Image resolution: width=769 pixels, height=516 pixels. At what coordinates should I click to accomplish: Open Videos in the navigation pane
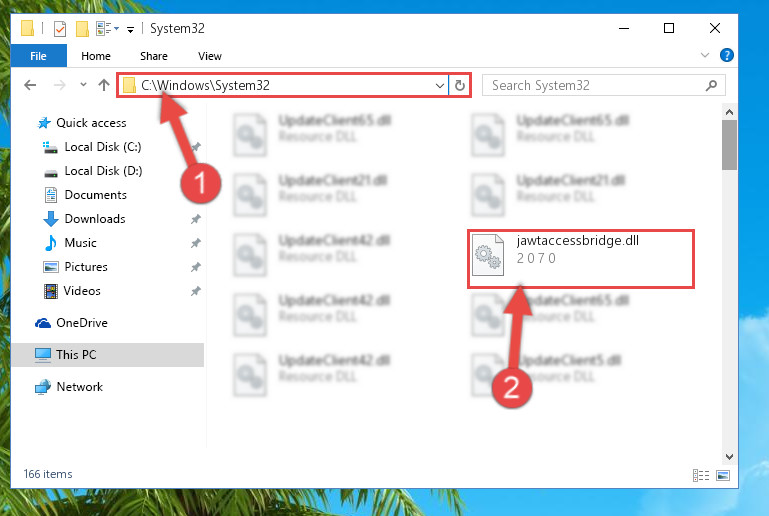[x=82, y=291]
